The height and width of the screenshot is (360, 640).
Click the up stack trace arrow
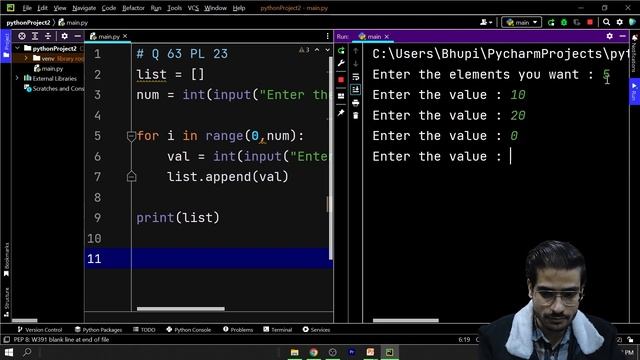coord(356,51)
